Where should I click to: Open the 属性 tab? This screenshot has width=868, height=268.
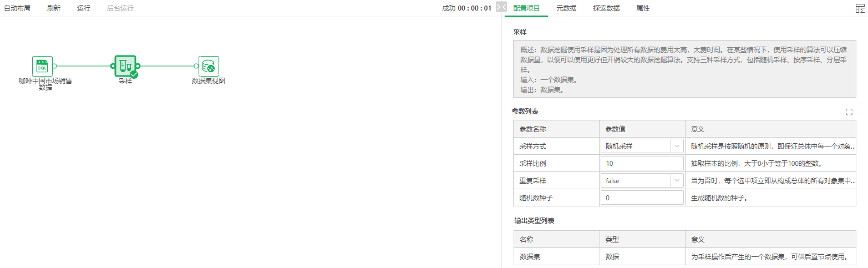643,8
